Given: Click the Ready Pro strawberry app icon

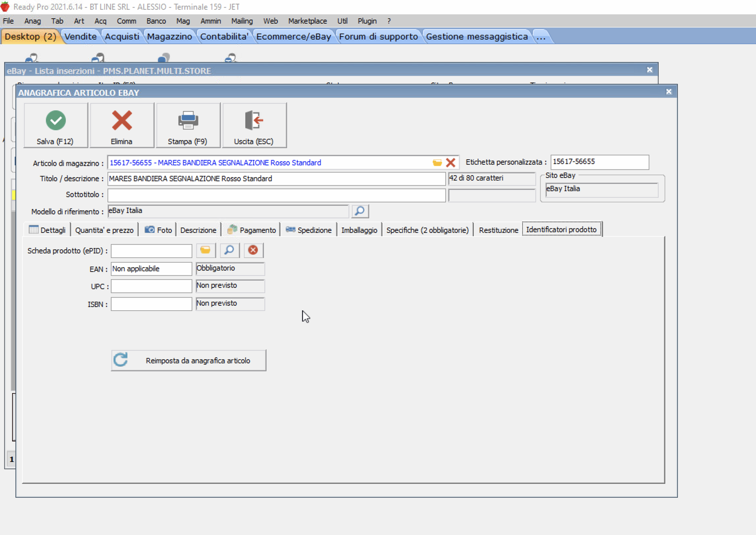Looking at the screenshot, I should pyautogui.click(x=5, y=7).
